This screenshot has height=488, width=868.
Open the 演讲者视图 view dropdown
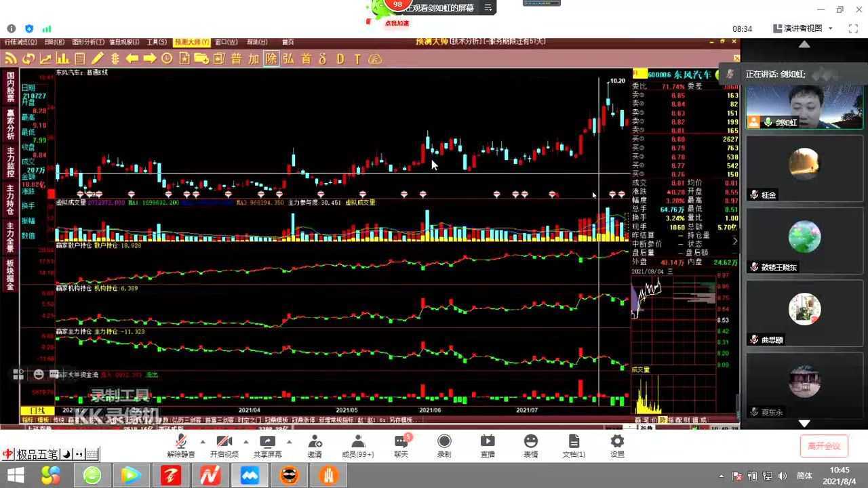[803, 28]
